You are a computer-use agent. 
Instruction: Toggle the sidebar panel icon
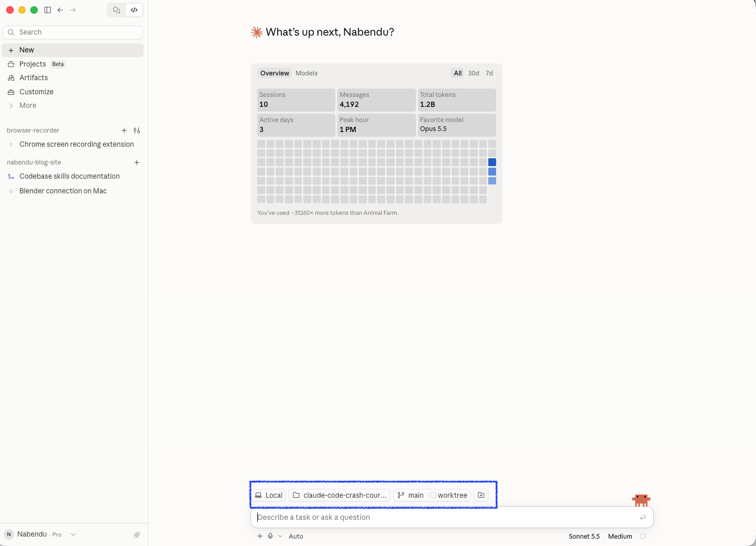[48, 10]
